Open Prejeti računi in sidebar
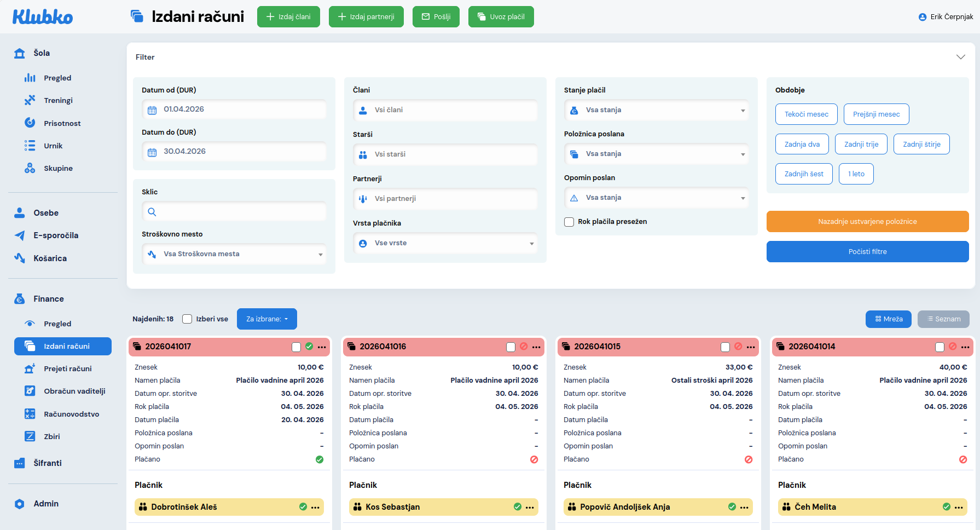The height and width of the screenshot is (530, 980). [x=67, y=369]
